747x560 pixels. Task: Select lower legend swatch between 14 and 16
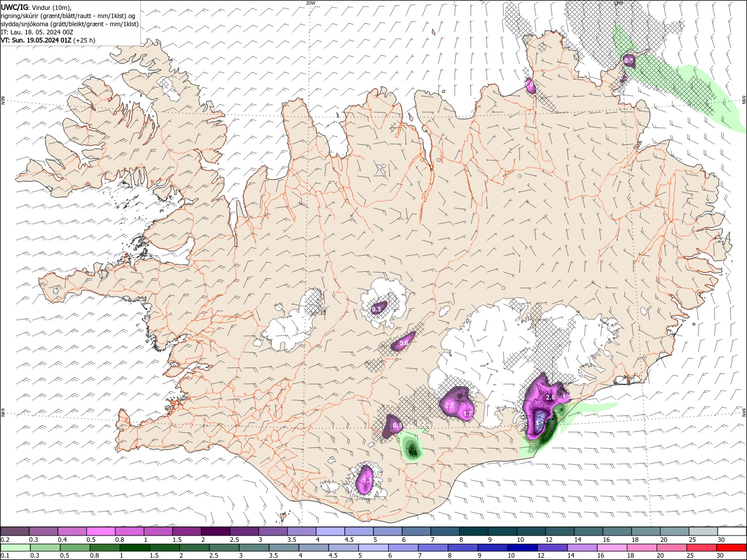click(582, 548)
